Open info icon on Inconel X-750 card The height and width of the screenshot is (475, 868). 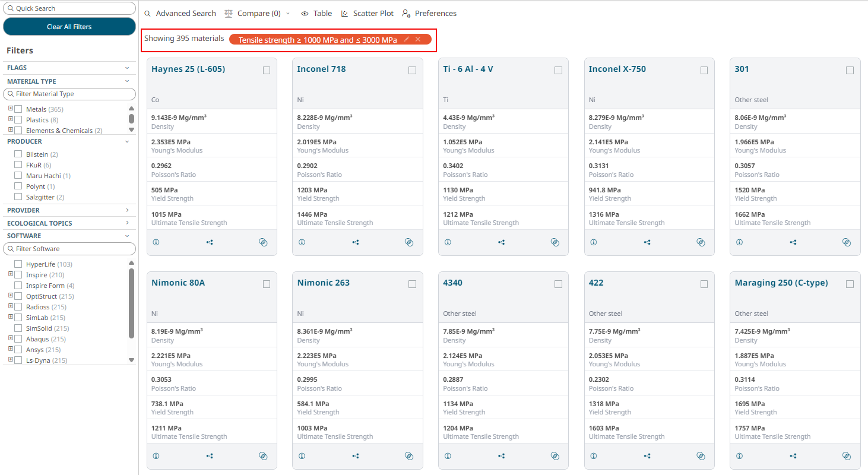tap(593, 242)
